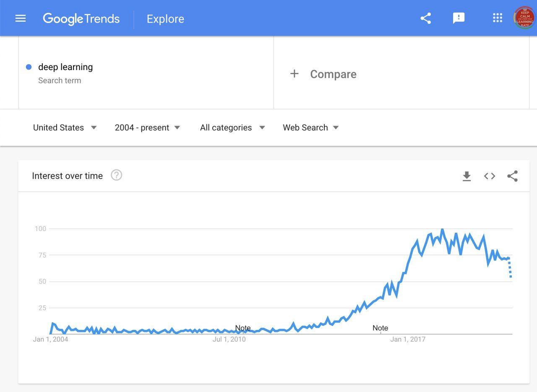Click the Explore header label

pos(165,19)
